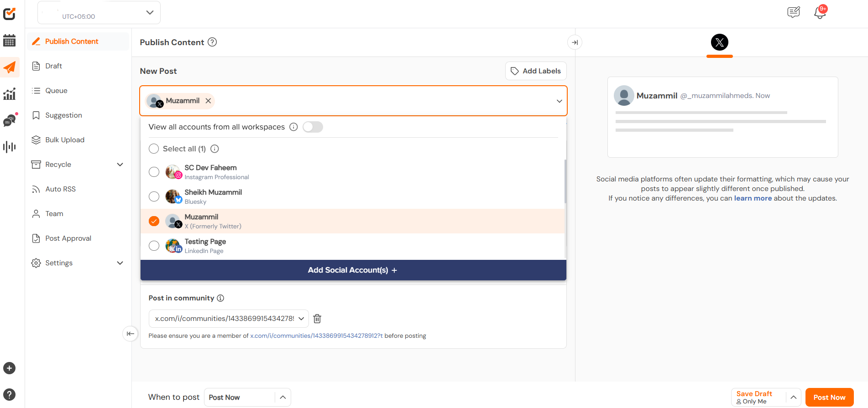The image size is (868, 408).
Task: Click the Publish Content help icon
Action: [x=212, y=42]
